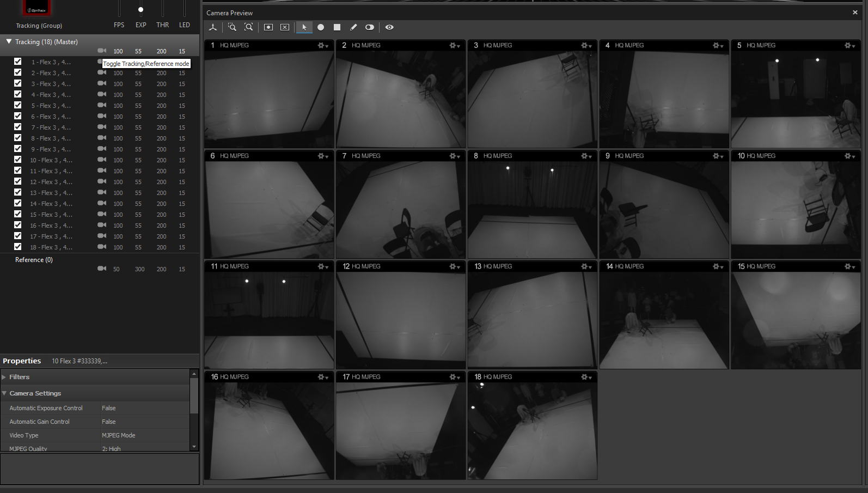Choose the circle mask tool

click(321, 27)
